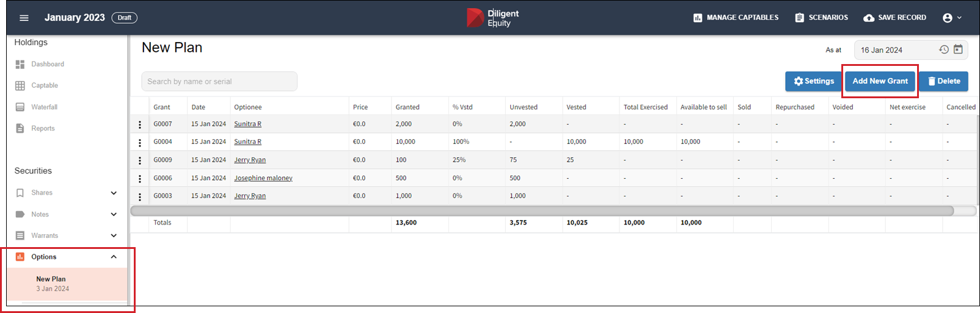Viewport: 980px width, 313px height.
Task: Open row actions menu for grant G0003
Action: click(x=140, y=196)
